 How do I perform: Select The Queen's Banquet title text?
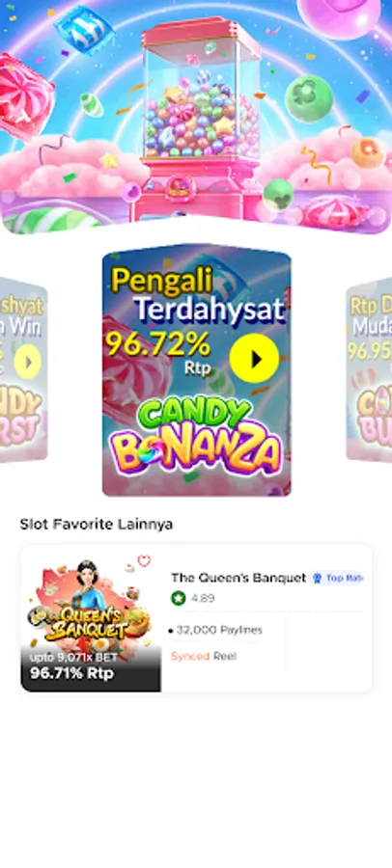coord(238,578)
